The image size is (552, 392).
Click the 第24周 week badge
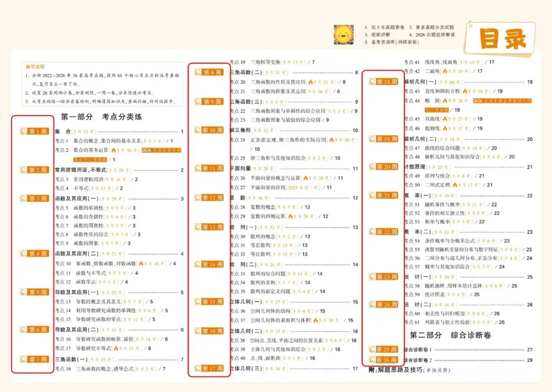pyautogui.click(x=383, y=305)
